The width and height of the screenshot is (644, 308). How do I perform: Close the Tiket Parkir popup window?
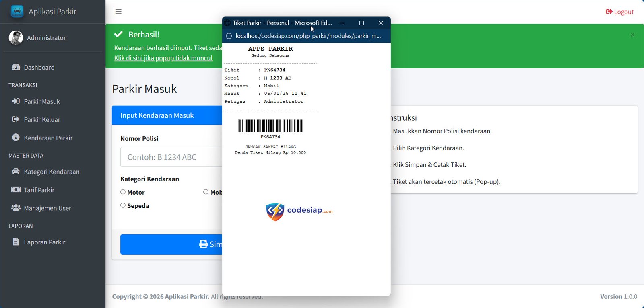pos(381,23)
